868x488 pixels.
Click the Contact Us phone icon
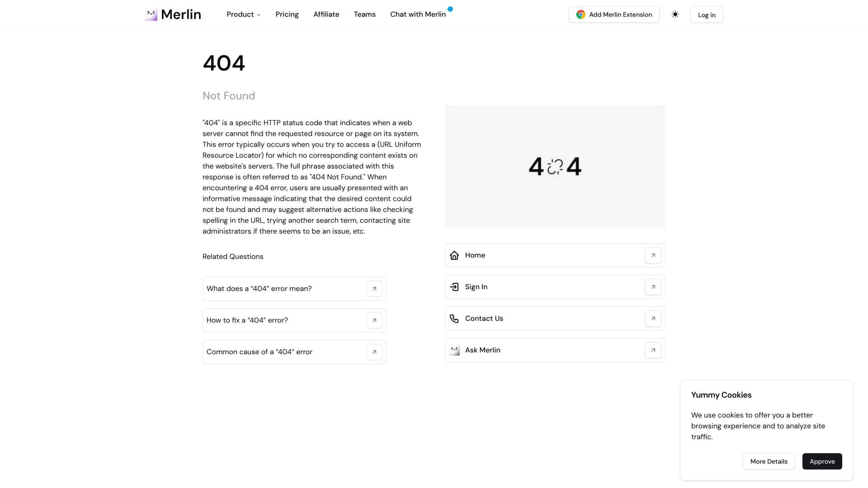(x=454, y=318)
